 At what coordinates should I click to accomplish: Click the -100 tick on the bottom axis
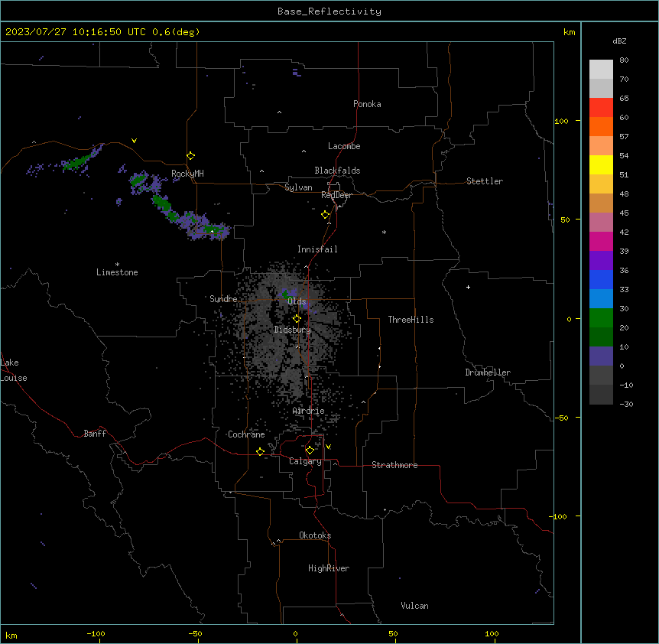point(96,633)
